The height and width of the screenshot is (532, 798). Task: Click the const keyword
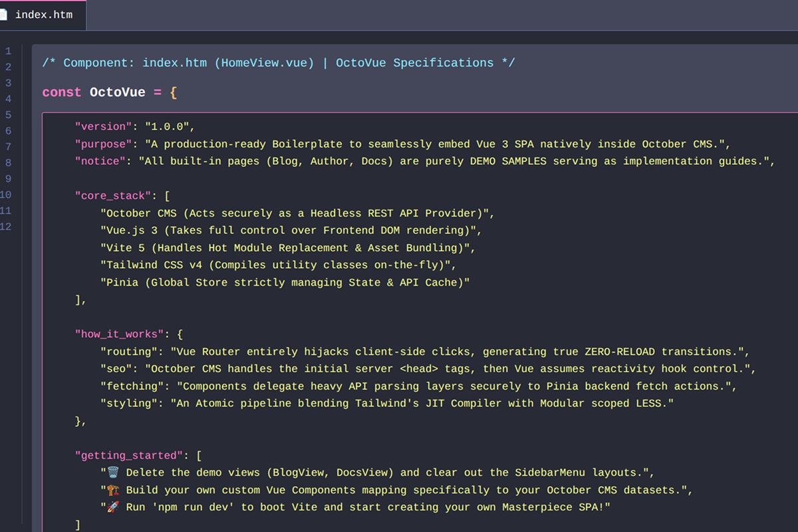pos(61,92)
